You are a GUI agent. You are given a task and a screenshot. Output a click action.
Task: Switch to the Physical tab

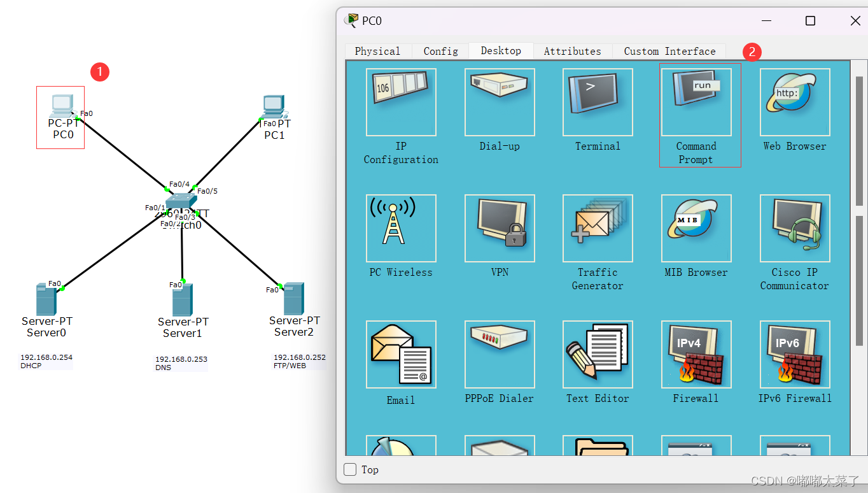point(378,51)
